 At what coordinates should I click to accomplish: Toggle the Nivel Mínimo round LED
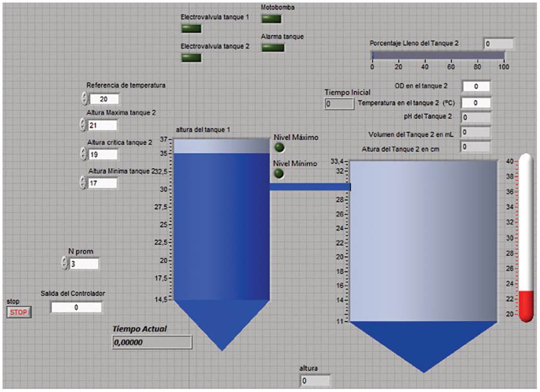pos(279,174)
